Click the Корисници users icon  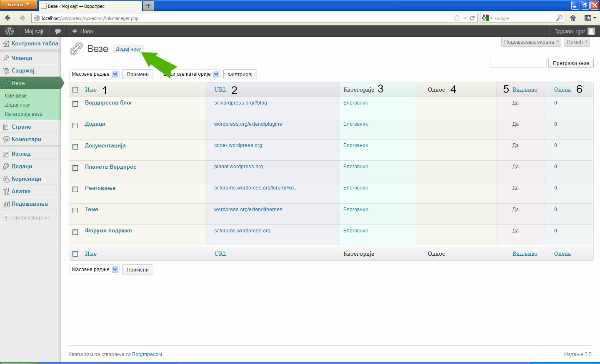(x=6, y=179)
